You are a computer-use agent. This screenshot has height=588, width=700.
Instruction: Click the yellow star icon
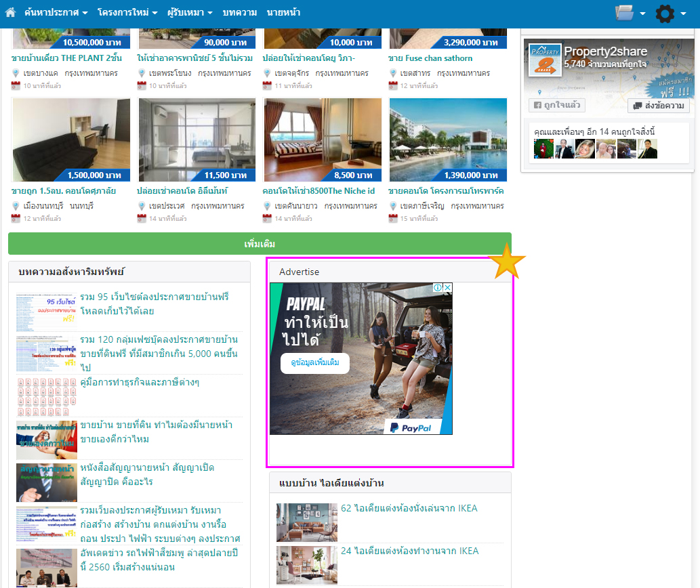coord(506,263)
